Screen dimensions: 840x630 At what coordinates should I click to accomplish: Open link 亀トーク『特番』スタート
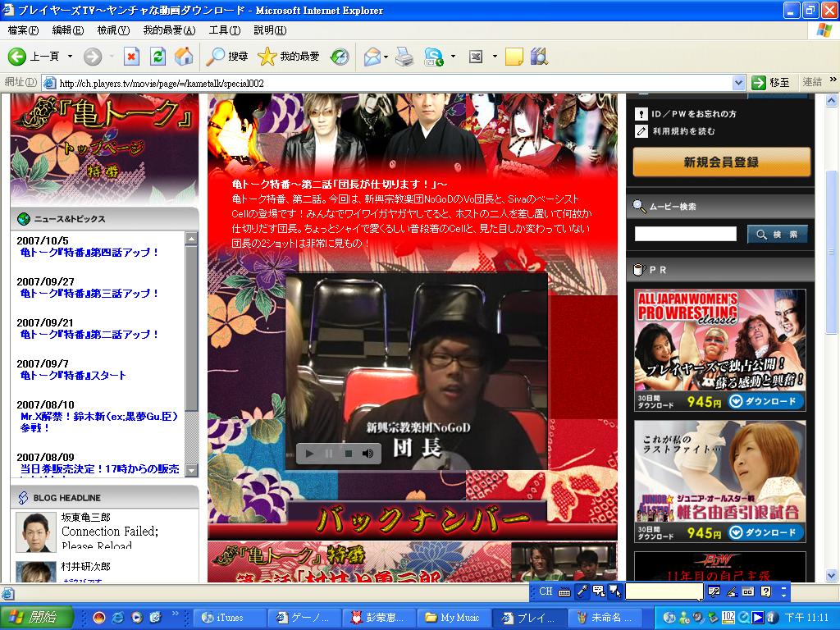pyautogui.click(x=73, y=376)
